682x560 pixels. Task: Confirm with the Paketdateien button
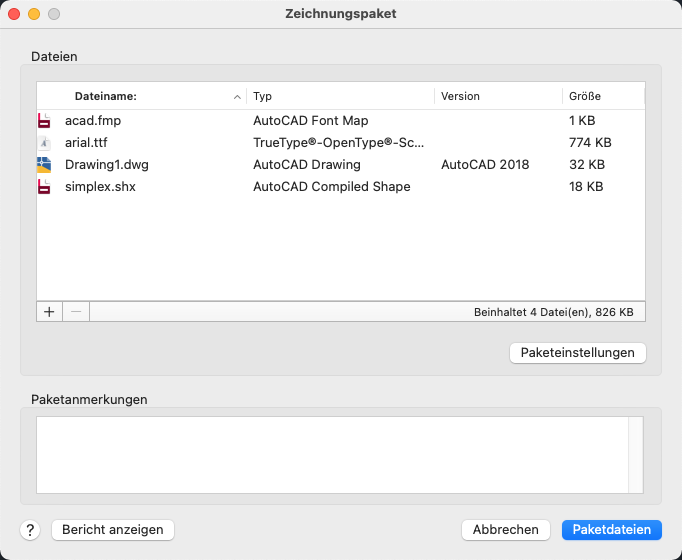[611, 530]
